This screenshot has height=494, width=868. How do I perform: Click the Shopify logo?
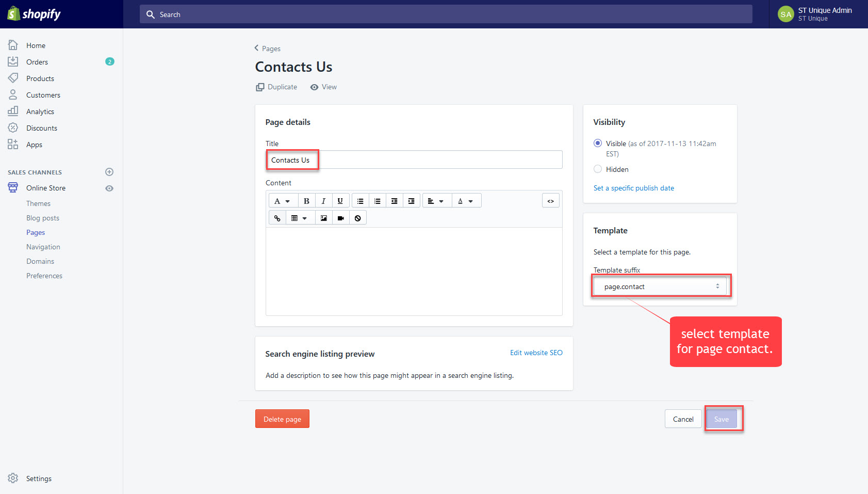point(34,14)
